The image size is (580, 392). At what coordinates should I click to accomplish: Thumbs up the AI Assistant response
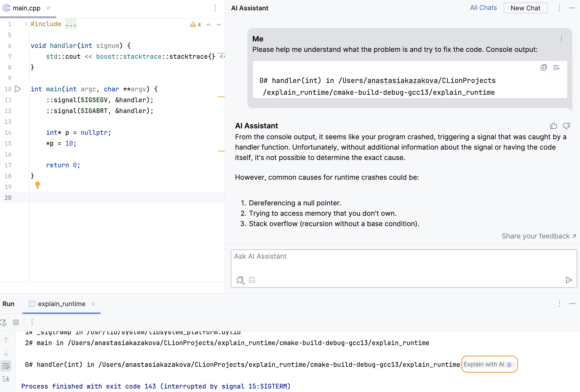coord(554,126)
